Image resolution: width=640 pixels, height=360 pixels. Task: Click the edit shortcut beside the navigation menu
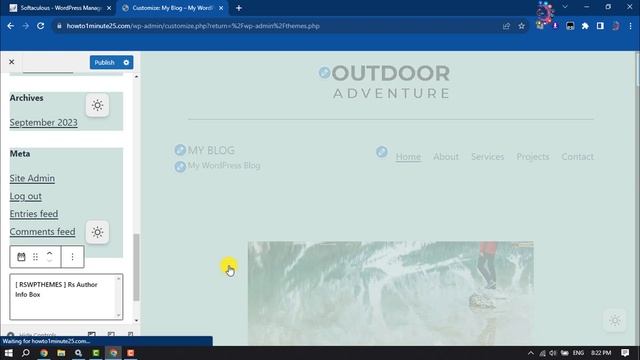382,152
